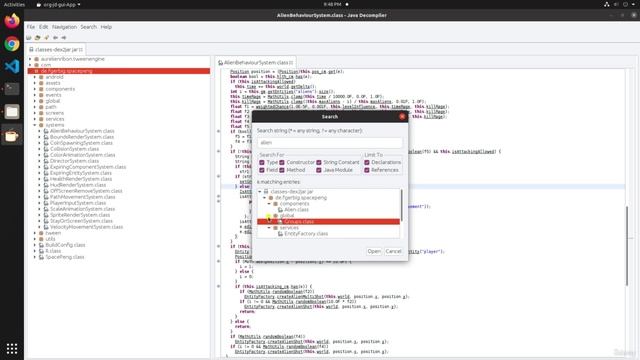Open Files manager from the dock
640x360 pixels.
[12, 111]
